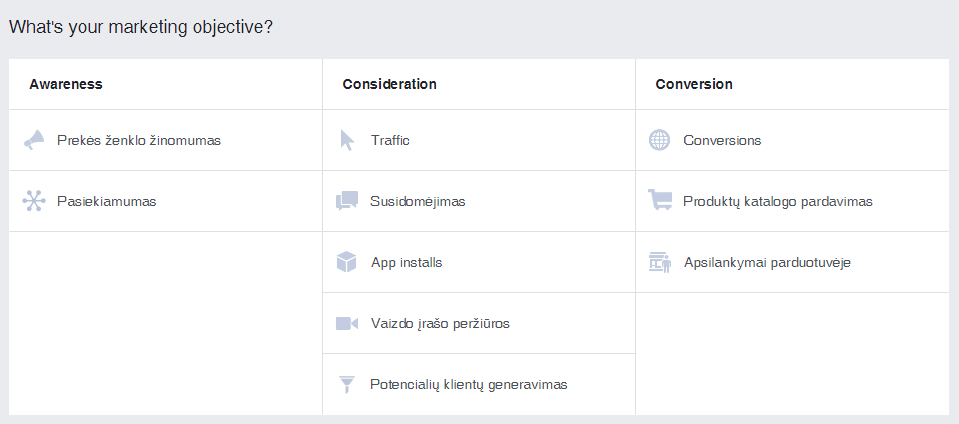Image resolution: width=959 pixels, height=424 pixels.
Task: Click the video camera icon for video views
Action: [x=347, y=323]
